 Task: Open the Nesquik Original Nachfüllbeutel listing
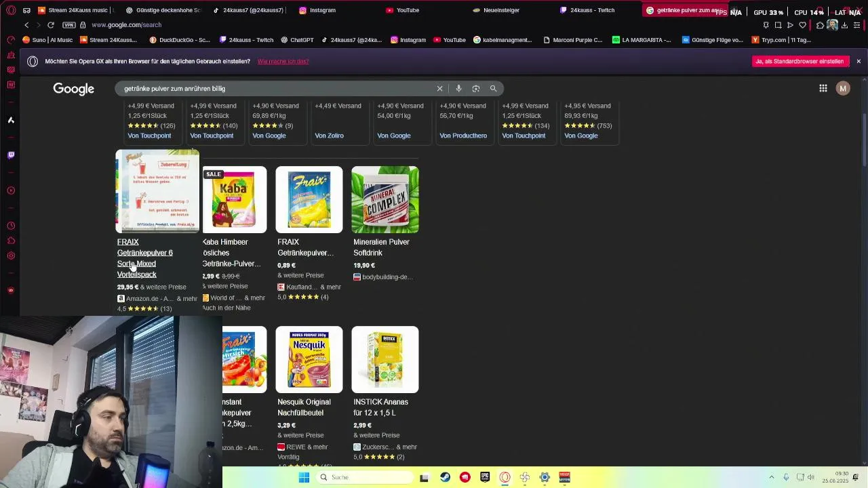[303, 407]
